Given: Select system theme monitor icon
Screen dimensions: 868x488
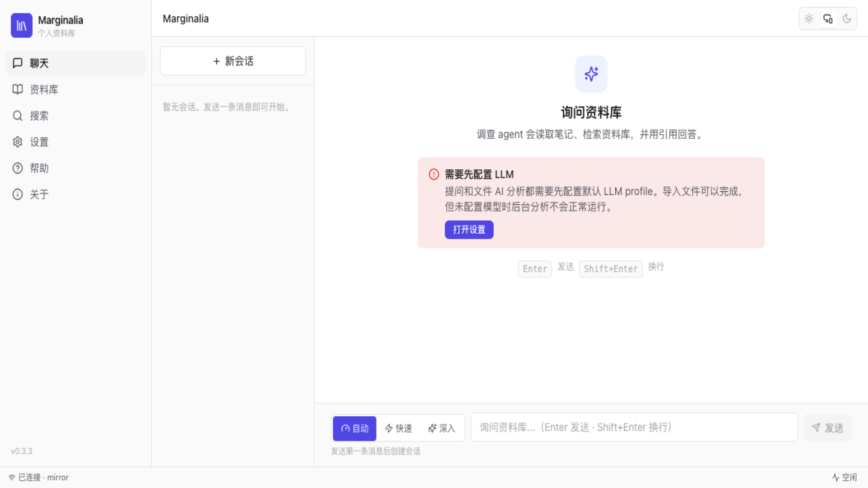Looking at the screenshot, I should [x=828, y=19].
